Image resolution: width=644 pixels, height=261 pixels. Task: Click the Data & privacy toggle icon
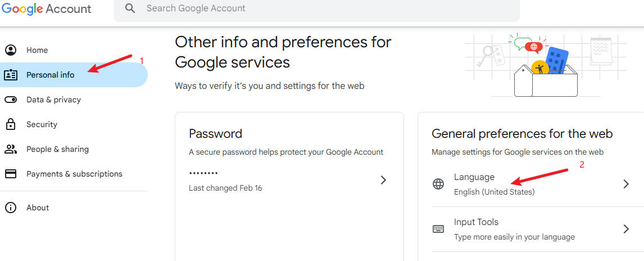11,100
